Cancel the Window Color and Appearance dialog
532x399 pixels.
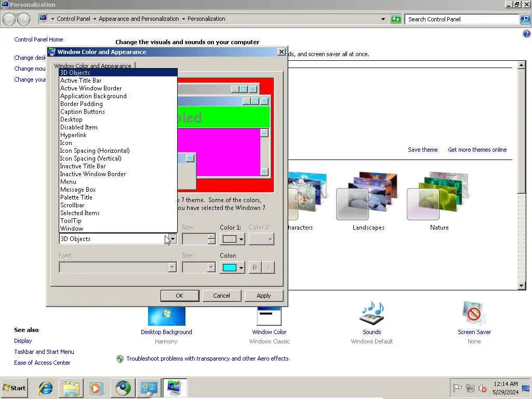(x=221, y=296)
